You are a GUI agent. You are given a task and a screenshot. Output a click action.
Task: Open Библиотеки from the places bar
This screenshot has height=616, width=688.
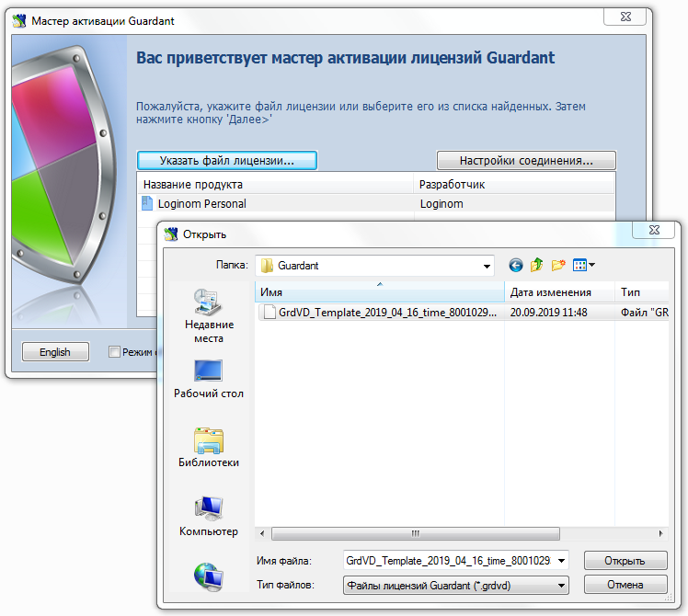[208, 448]
